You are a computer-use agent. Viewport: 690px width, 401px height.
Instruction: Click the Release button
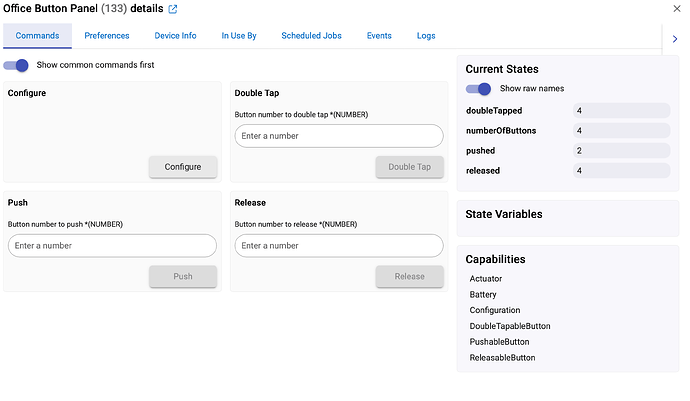[x=410, y=276]
